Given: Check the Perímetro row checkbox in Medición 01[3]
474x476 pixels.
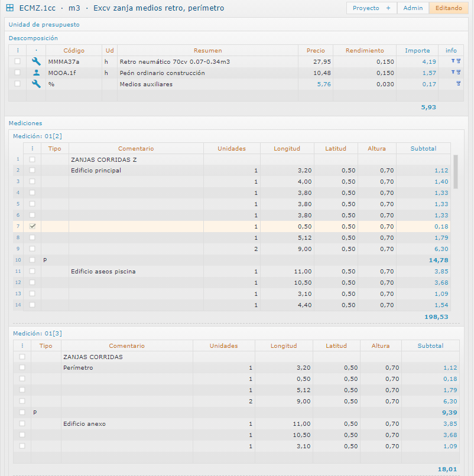Looking at the screenshot, I should 22,368.
